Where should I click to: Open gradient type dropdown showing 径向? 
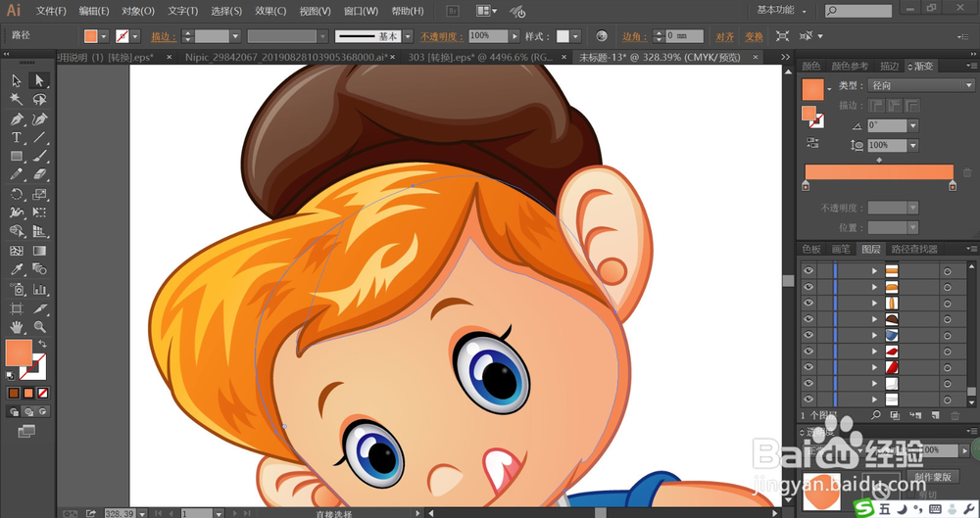click(922, 85)
